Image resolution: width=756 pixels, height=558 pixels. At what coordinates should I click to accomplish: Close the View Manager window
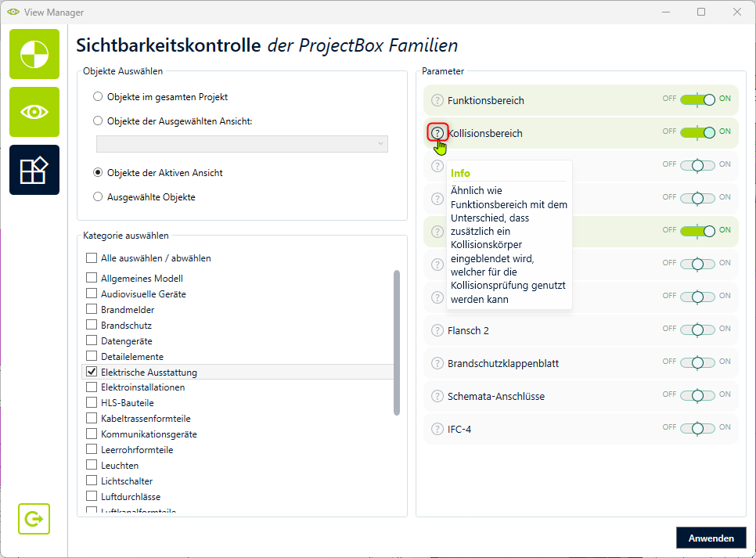tap(737, 12)
